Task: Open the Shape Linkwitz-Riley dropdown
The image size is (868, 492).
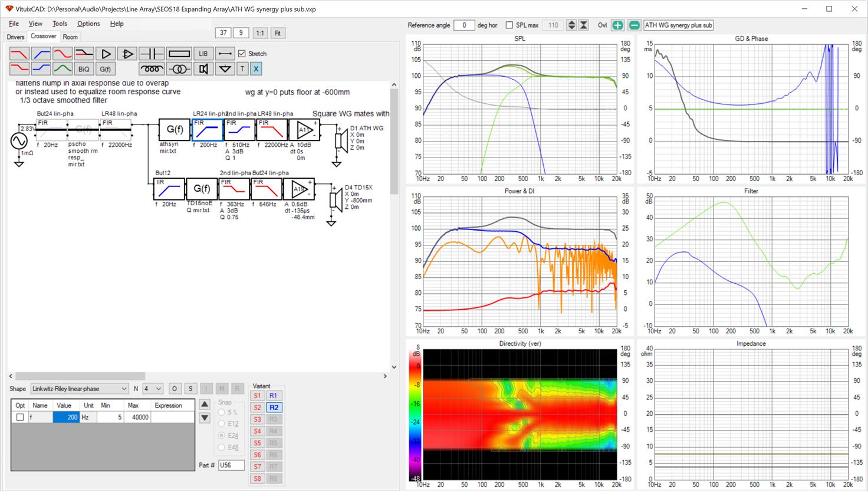Action: 80,389
